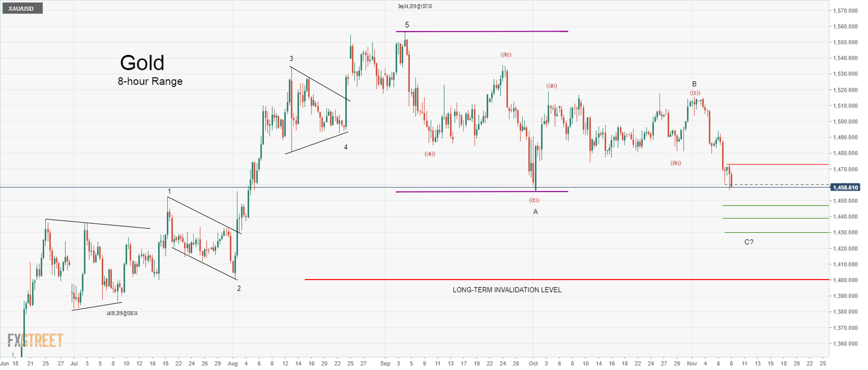
Task: Click the Nov label on the date axis
Action: coord(693,364)
